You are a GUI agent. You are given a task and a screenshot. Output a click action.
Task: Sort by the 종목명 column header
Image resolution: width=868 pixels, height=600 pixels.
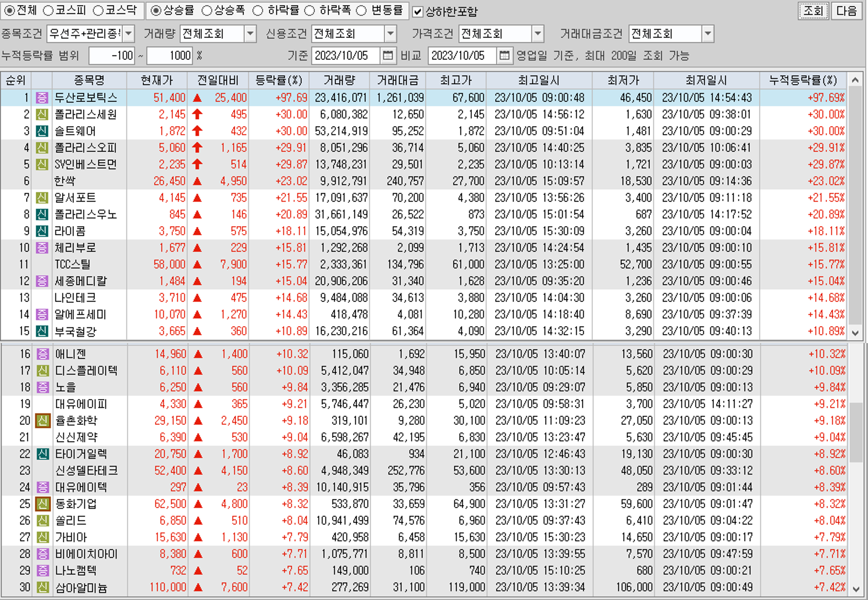pyautogui.click(x=89, y=80)
